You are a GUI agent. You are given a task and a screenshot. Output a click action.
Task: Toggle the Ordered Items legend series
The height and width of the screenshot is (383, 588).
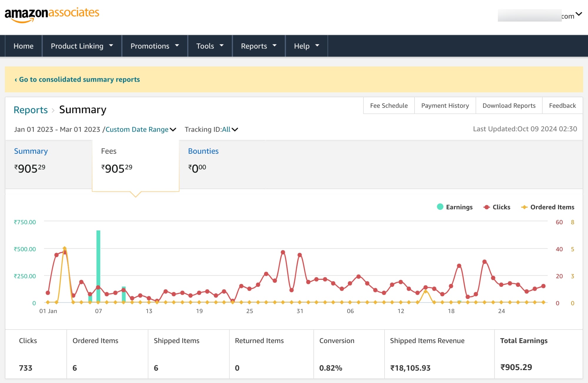coord(547,207)
